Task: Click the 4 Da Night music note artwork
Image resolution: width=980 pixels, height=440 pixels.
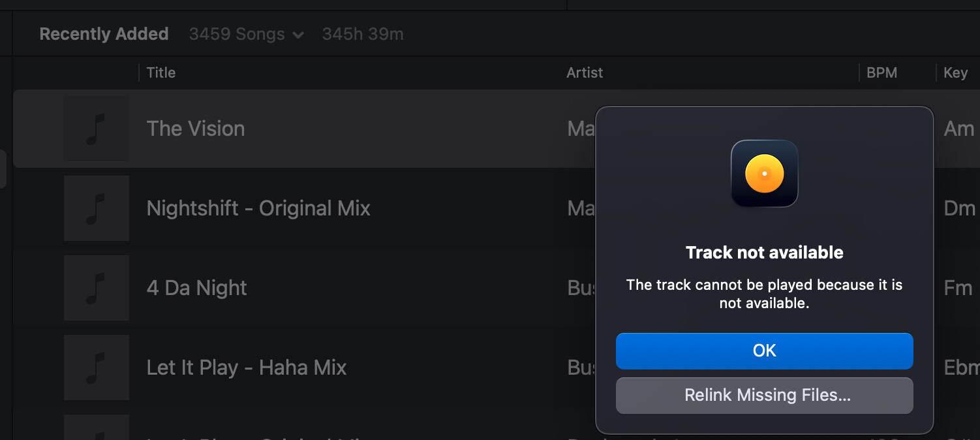Action: tap(96, 288)
